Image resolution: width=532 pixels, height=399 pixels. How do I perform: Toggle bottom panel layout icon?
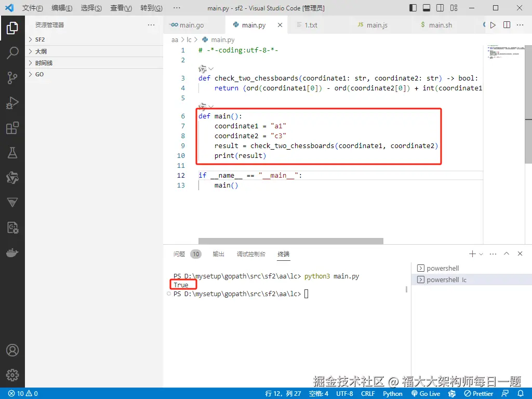coord(427,8)
